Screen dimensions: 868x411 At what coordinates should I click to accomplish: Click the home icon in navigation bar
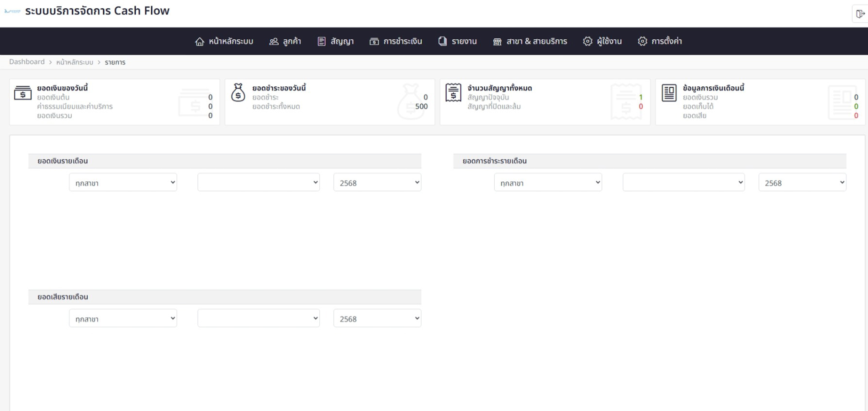coord(200,42)
